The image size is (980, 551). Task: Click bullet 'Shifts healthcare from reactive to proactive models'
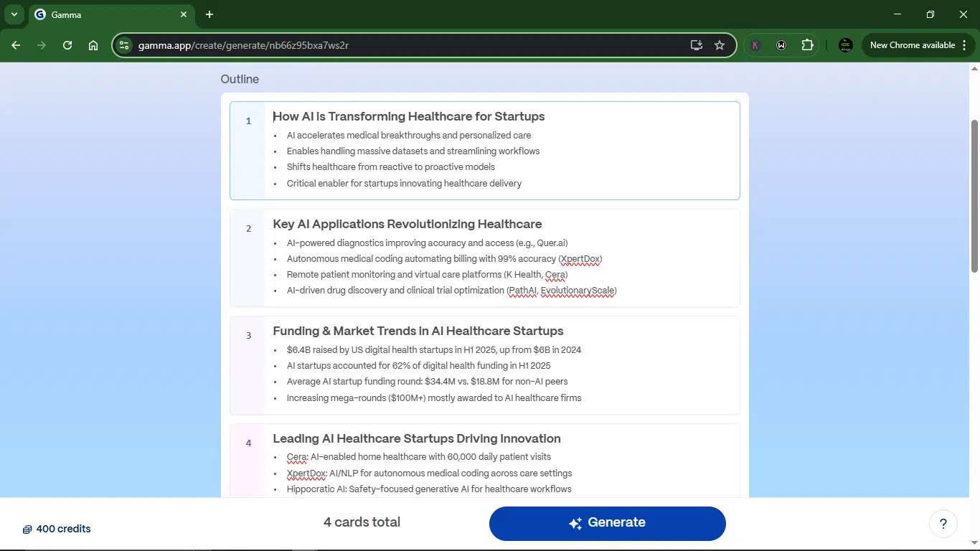pos(391,167)
